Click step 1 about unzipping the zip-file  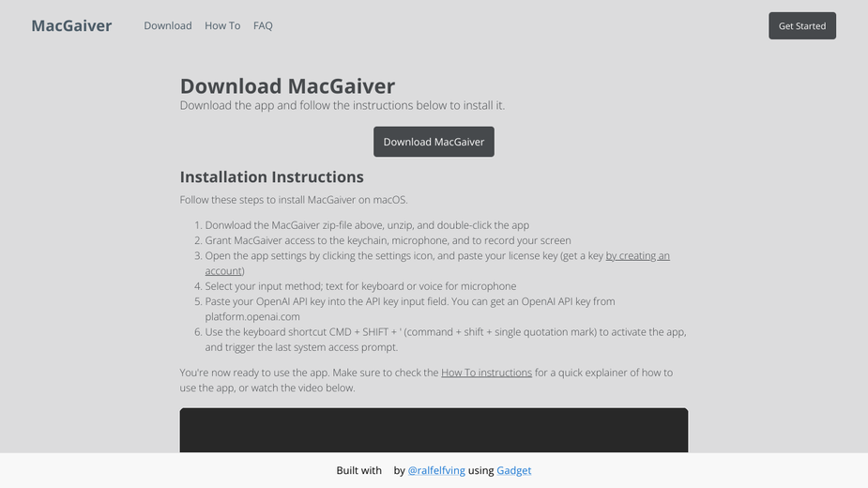click(x=367, y=225)
